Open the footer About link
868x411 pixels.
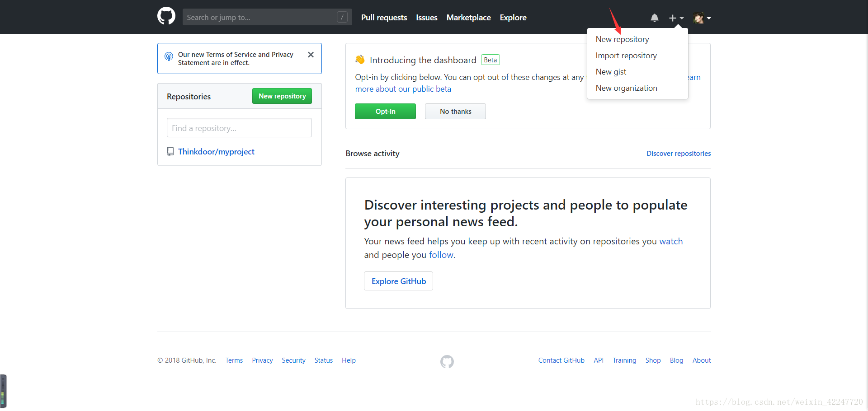702,360
